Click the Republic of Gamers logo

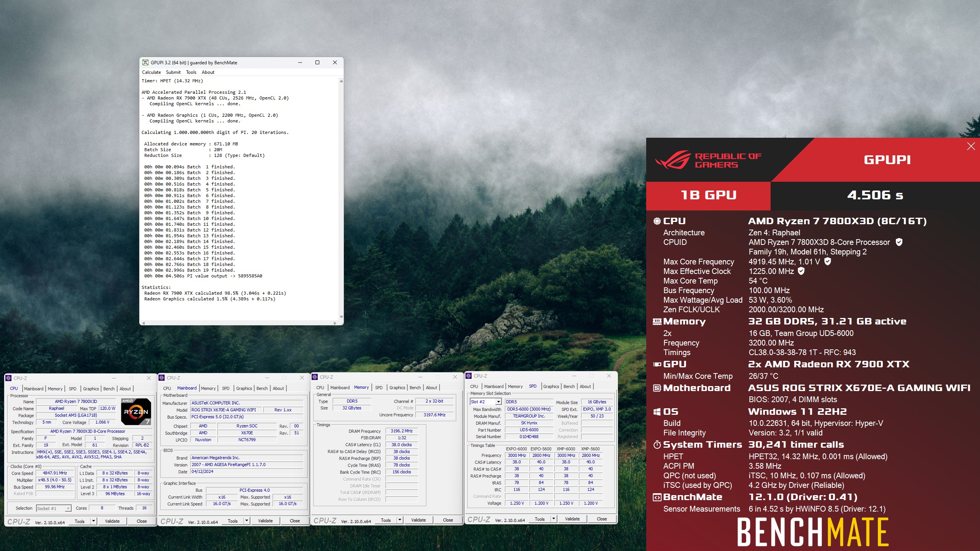point(708,160)
